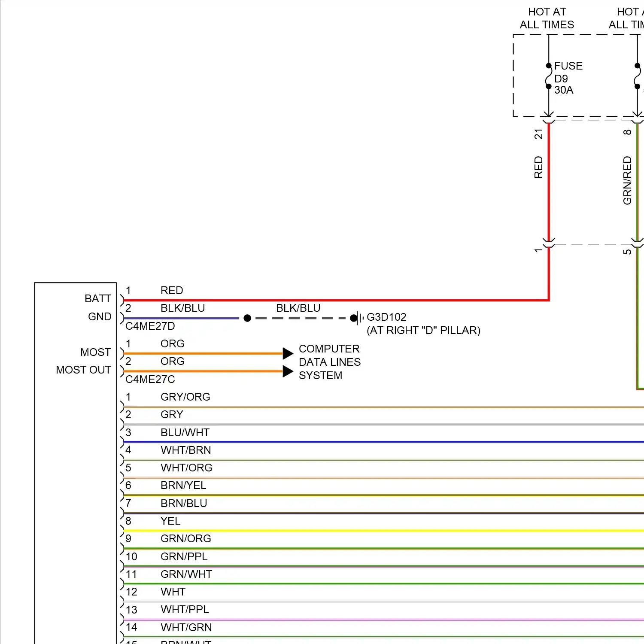This screenshot has width=644, height=644.
Task: Click the AT RIGHT "D" PILLAR note
Action: pos(423,331)
